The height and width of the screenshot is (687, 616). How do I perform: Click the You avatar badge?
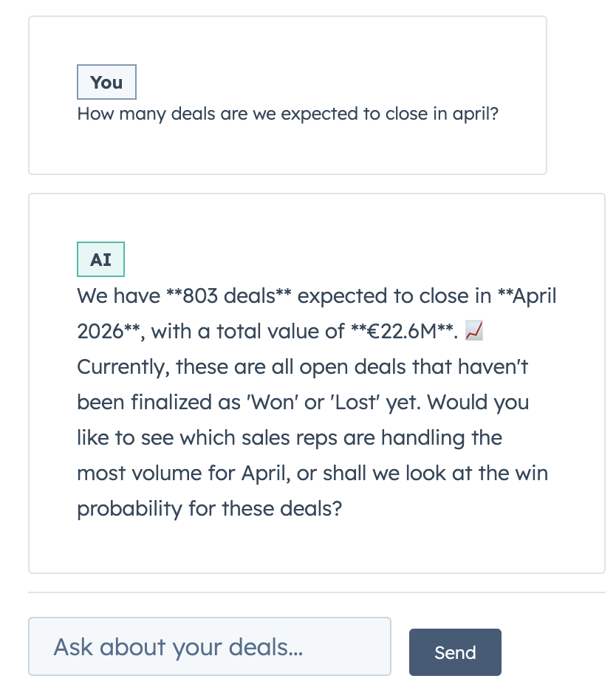tap(106, 82)
